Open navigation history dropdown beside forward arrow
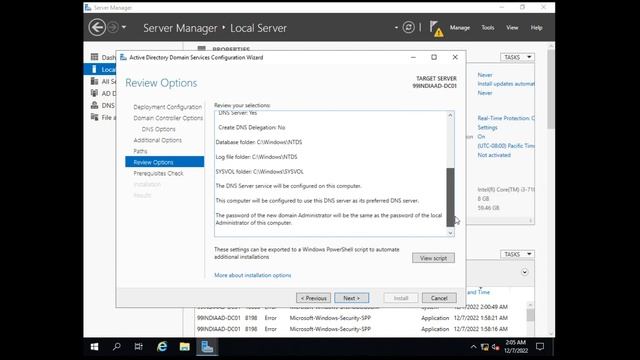The height and width of the screenshot is (360, 640). [x=124, y=27]
